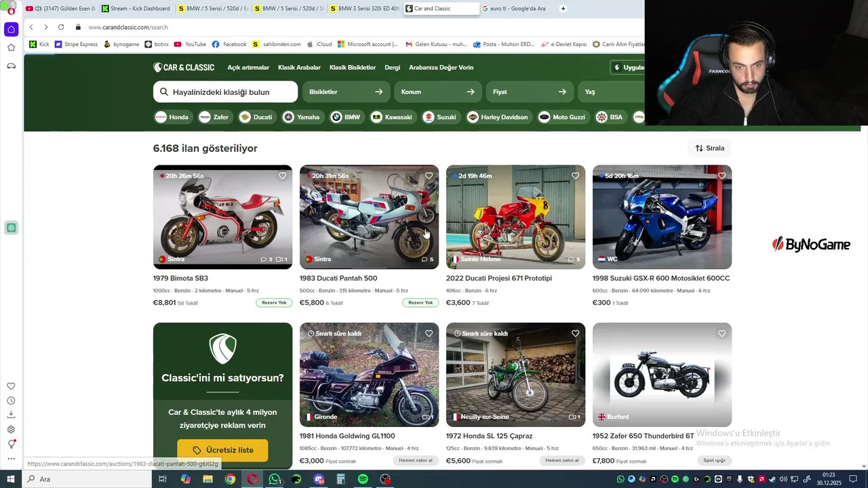Screen dimensions: 868x488
Task: Open sidebar ChatGPT icon
Action: pyautogui.click(x=11, y=228)
